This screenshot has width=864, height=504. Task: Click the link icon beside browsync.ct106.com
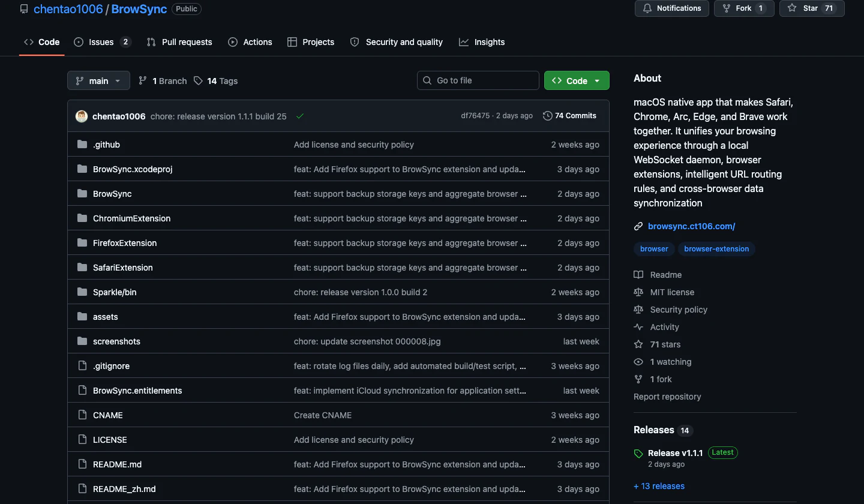[x=638, y=226]
